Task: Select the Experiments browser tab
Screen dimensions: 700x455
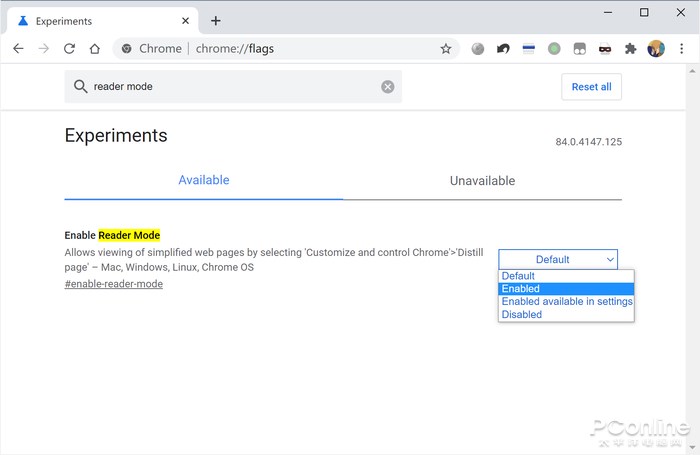Action: click(x=102, y=21)
